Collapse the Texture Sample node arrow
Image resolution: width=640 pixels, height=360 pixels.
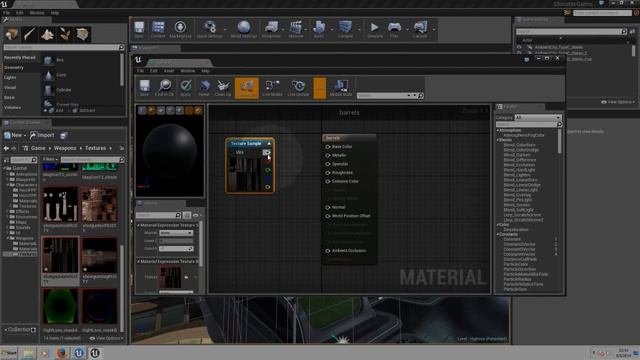(269, 144)
